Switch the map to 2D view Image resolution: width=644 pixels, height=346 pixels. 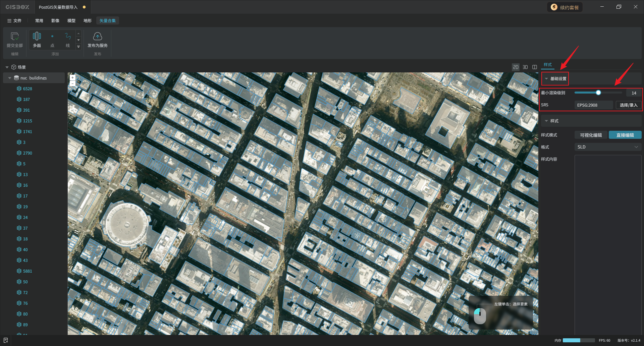click(x=516, y=67)
